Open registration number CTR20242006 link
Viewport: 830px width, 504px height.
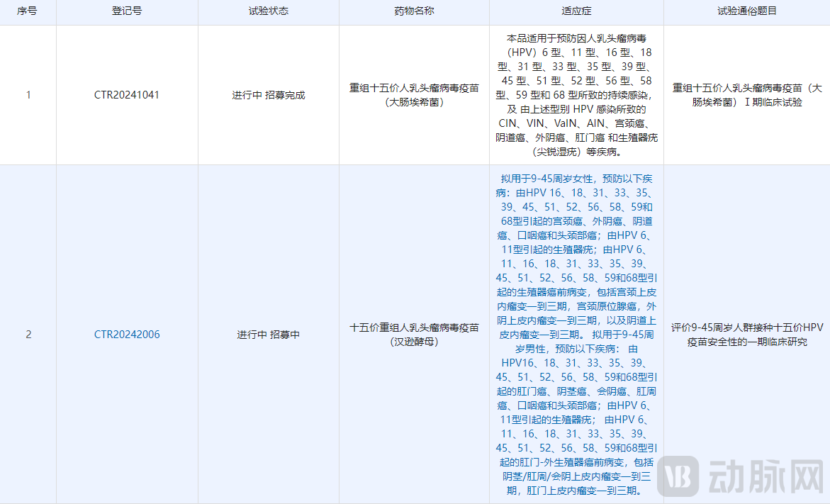pos(126,333)
